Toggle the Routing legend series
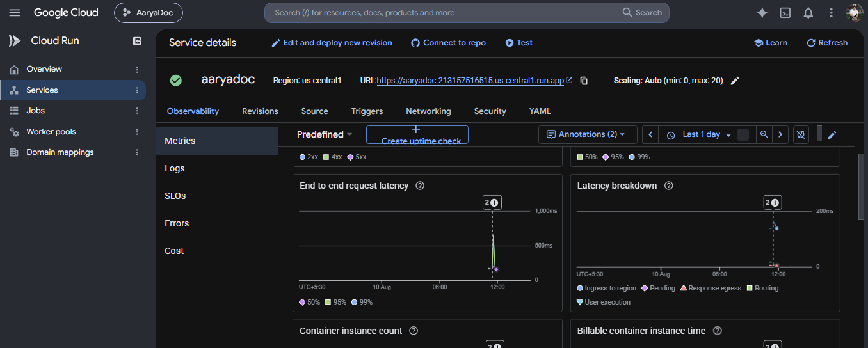 pos(763,288)
